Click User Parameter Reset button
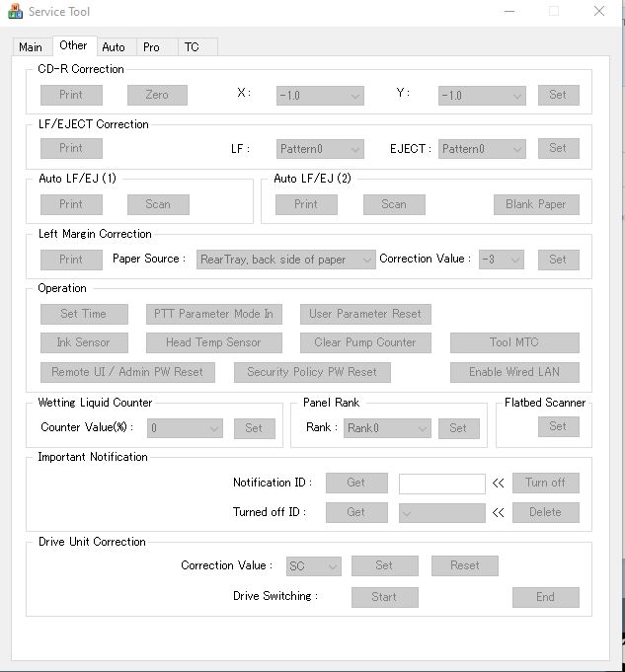The width and height of the screenshot is (625, 672). tap(365, 314)
